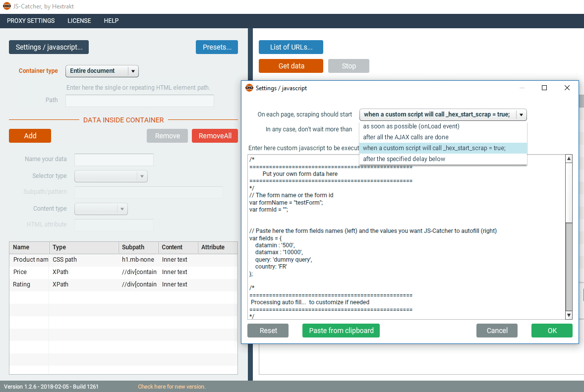Sort by the Name column header
The image size is (584, 392).
coord(29,247)
